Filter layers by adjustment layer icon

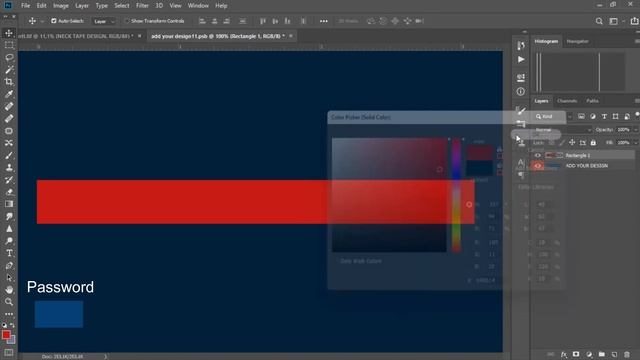point(593,116)
